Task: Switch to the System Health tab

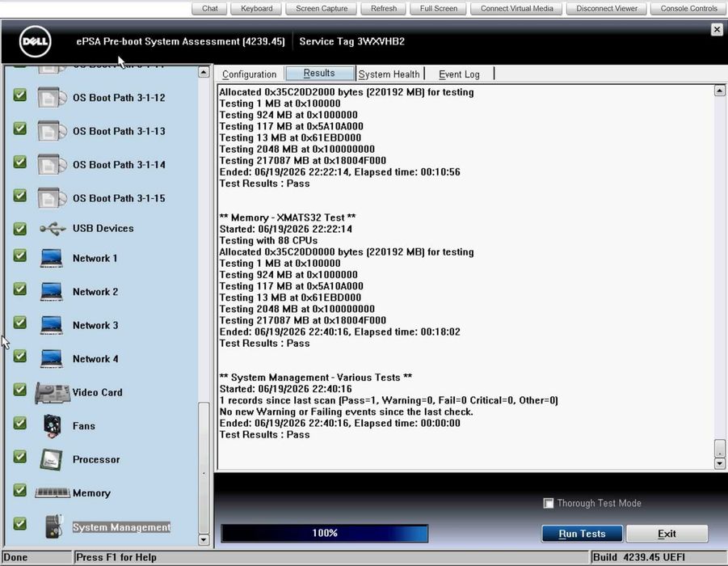Action: point(389,74)
